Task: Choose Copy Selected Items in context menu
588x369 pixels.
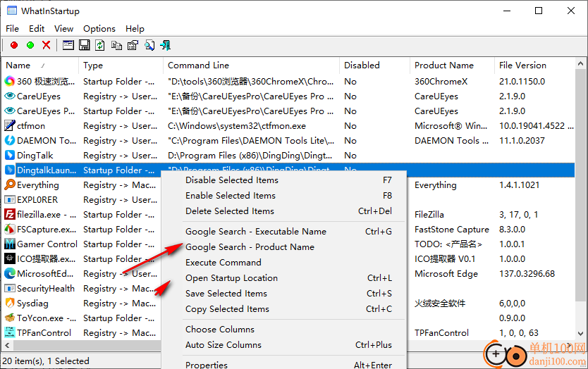Action: [x=284, y=308]
